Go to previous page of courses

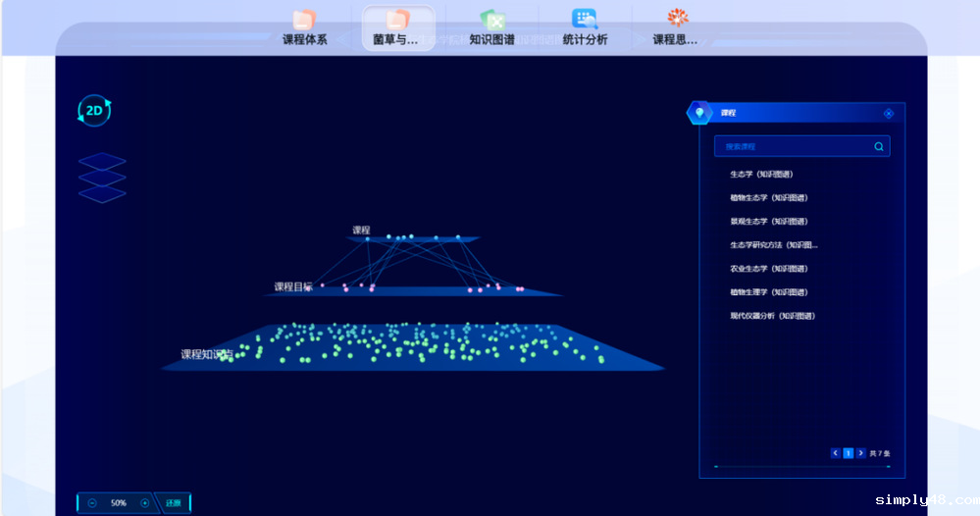(x=836, y=453)
